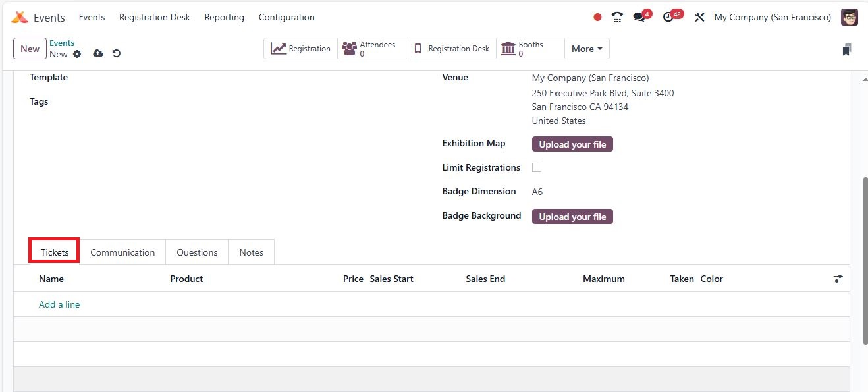Click the Odoo Events app logo
This screenshot has height=392, width=868.
click(x=20, y=17)
